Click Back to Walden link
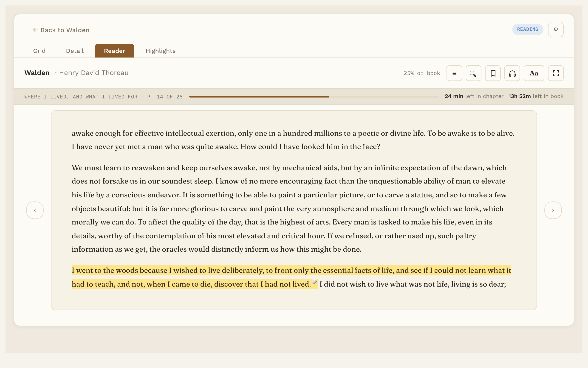This screenshot has height=368, width=588. point(61,30)
